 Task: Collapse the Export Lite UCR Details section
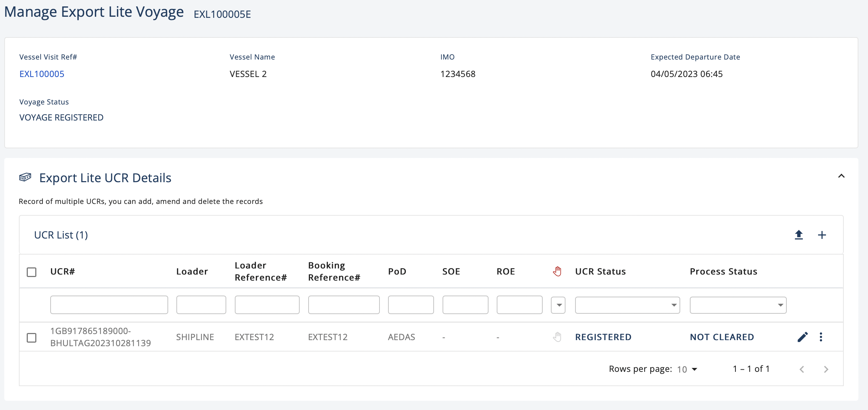pos(841,176)
